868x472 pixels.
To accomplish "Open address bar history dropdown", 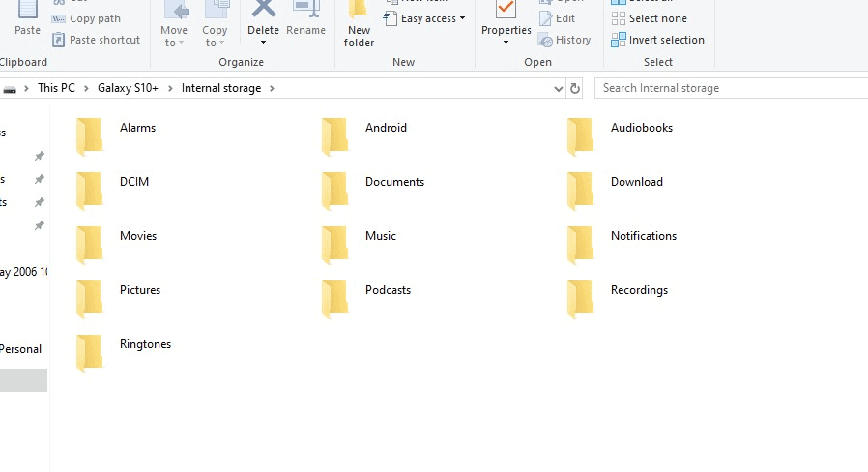I will (558, 89).
